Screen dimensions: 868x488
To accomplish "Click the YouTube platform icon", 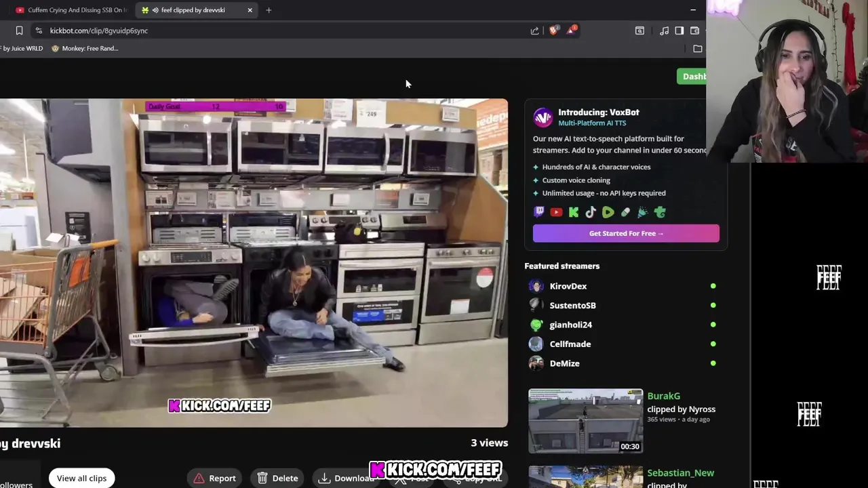I will point(556,212).
